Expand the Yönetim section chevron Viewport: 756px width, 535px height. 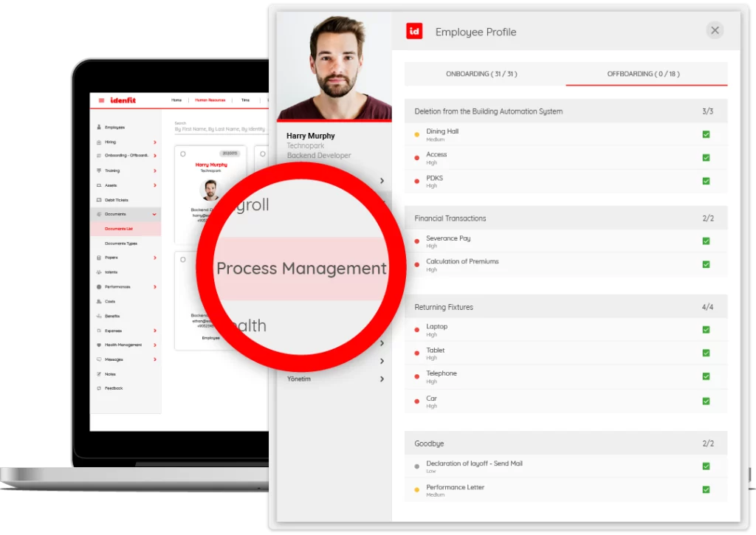coord(382,379)
